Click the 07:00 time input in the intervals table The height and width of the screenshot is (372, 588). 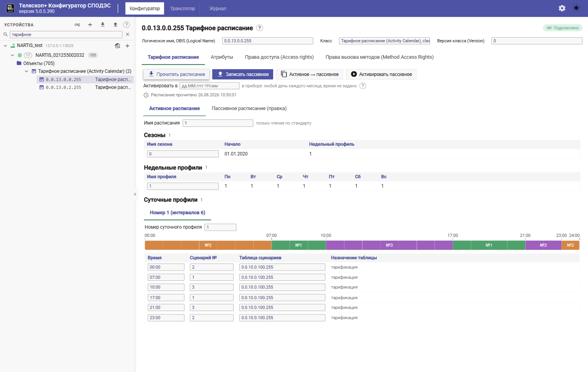tap(166, 277)
